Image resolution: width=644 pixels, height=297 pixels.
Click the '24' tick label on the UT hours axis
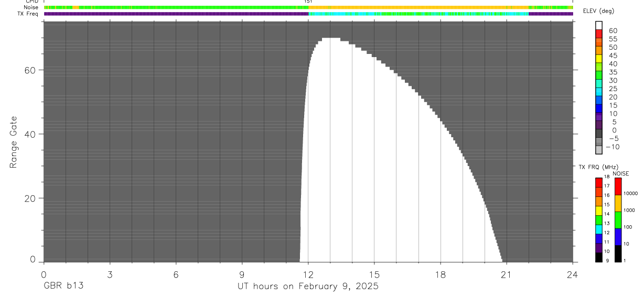(x=573, y=274)
